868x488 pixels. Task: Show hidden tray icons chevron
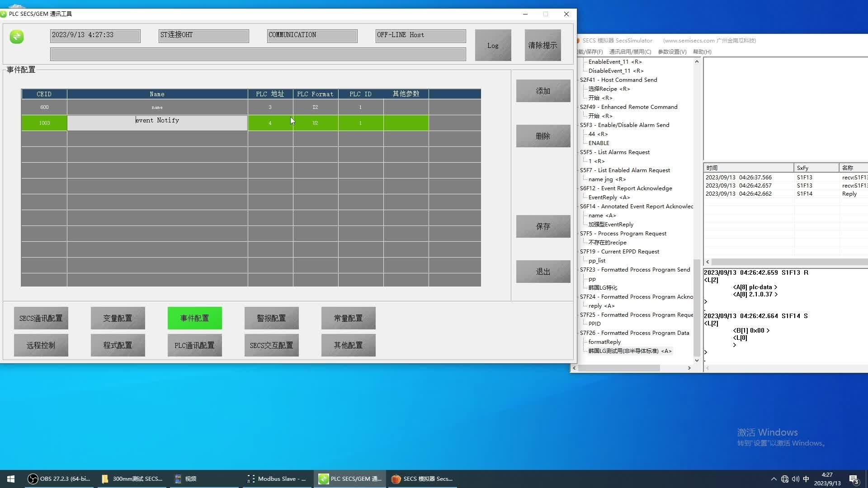pos(774,479)
